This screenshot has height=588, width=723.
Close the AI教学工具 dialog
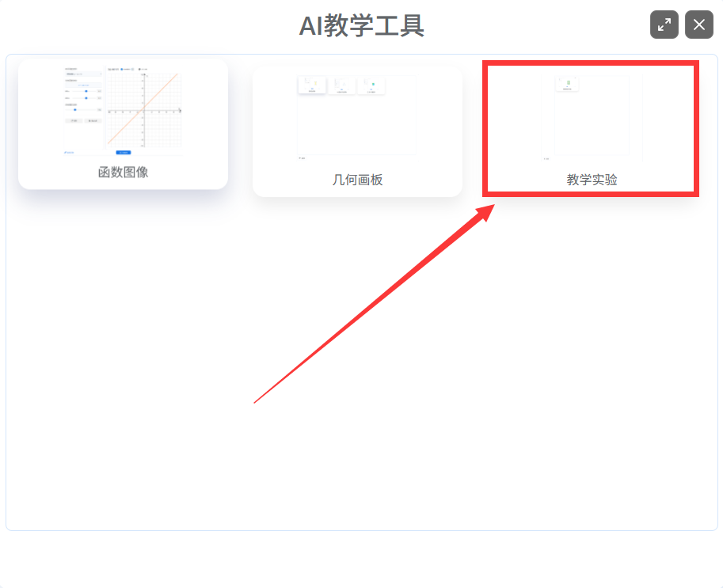698,25
